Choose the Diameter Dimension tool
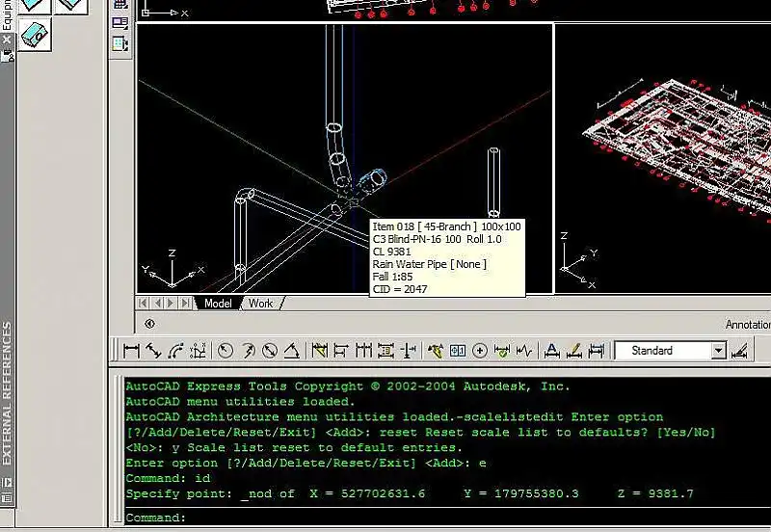This screenshot has width=771, height=532. 270,351
